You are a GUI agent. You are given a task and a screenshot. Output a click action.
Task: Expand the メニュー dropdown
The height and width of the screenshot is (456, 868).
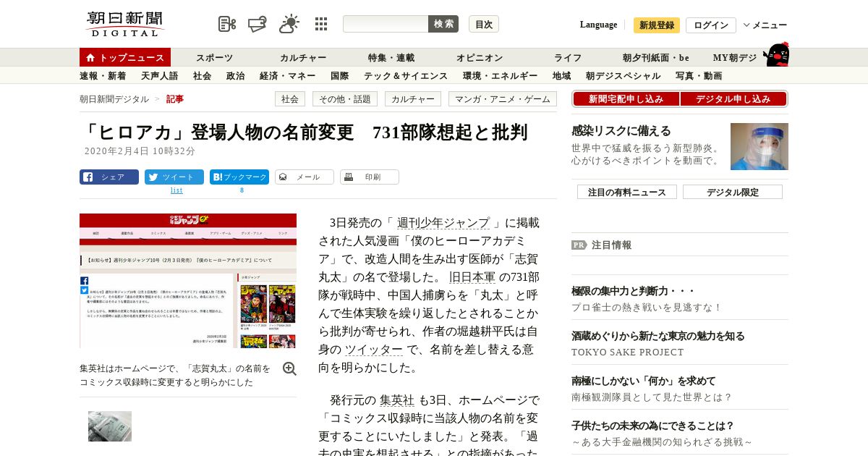click(x=765, y=25)
